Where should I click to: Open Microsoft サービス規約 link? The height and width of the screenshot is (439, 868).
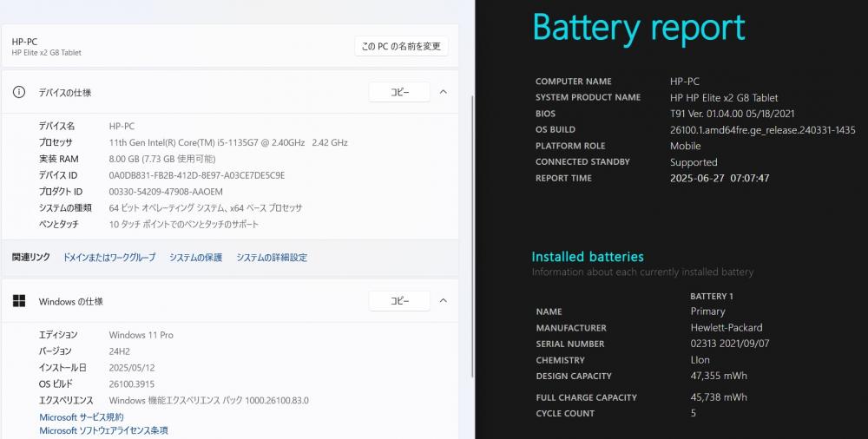pos(82,416)
